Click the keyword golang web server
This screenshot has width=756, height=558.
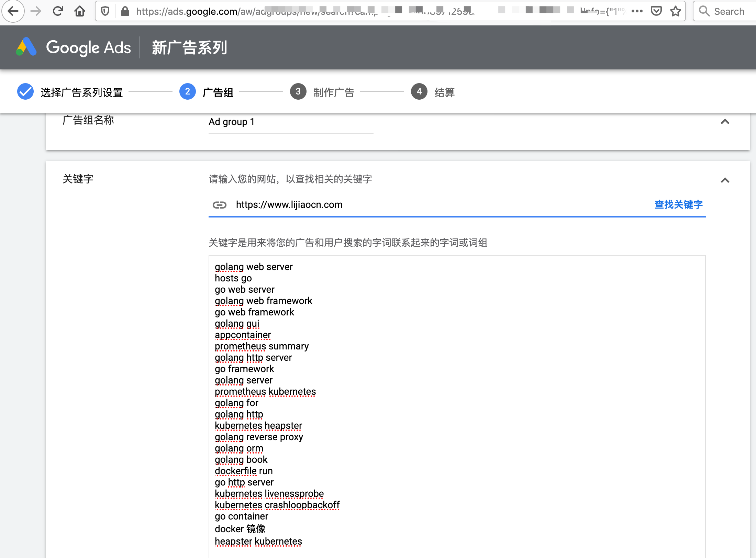point(254,266)
